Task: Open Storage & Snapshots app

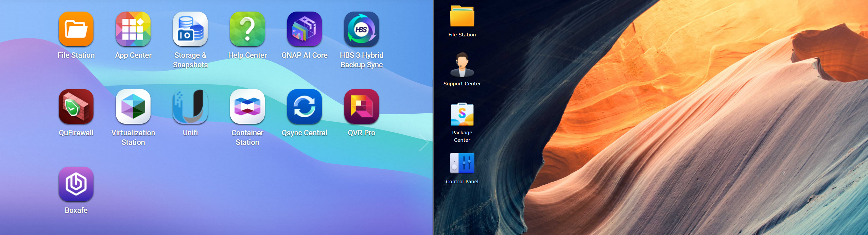Action: point(190,29)
